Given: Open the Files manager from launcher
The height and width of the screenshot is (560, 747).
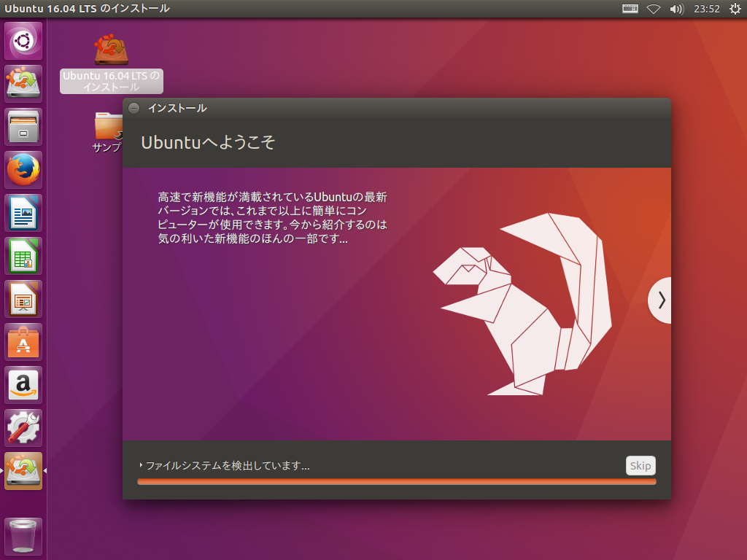Looking at the screenshot, I should coord(23,127).
